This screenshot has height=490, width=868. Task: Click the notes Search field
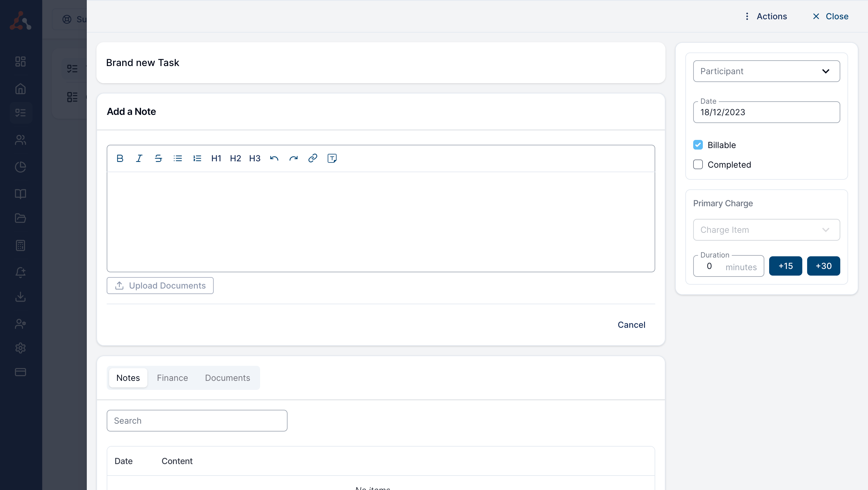coord(197,421)
